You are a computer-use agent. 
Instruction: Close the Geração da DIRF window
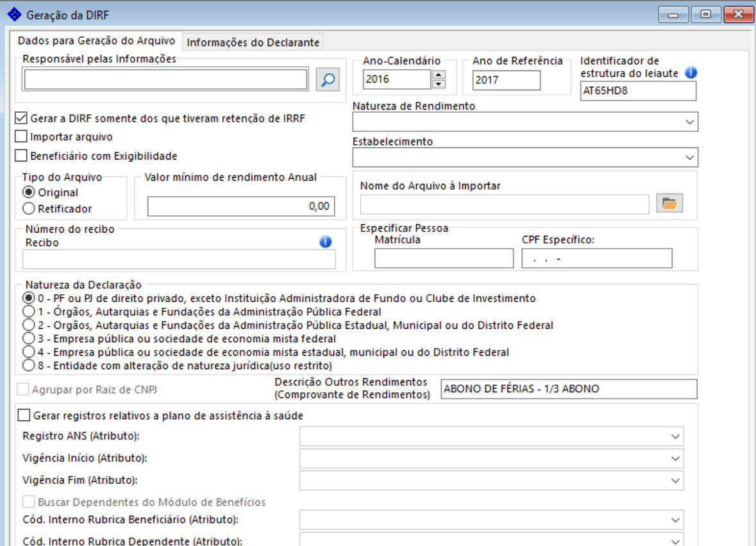738,15
